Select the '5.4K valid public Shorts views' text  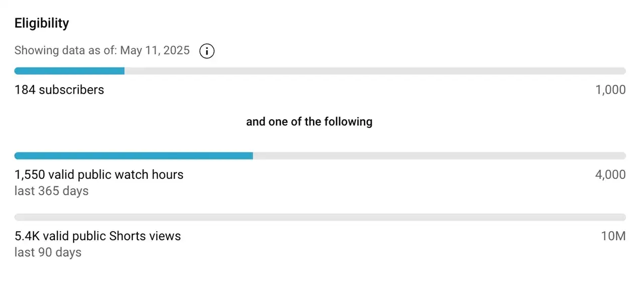click(x=98, y=236)
